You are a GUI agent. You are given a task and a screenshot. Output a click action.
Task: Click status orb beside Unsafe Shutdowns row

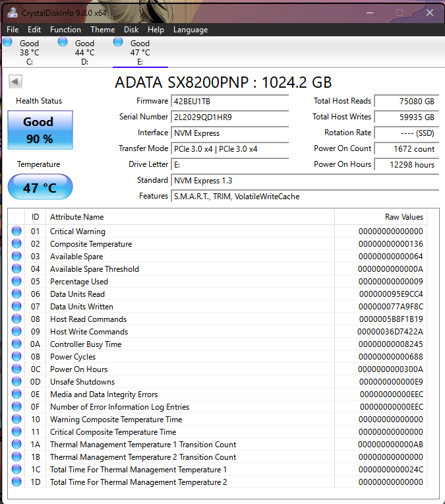coord(16,382)
